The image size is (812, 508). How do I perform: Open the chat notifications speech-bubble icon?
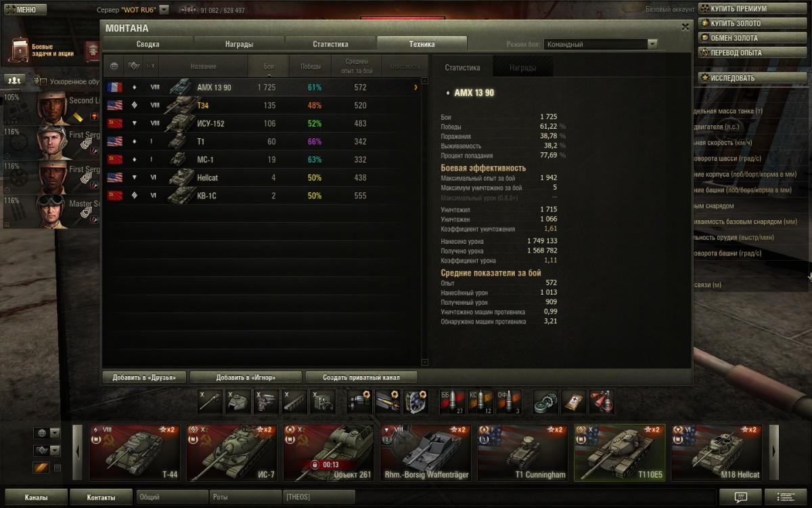[x=740, y=497]
